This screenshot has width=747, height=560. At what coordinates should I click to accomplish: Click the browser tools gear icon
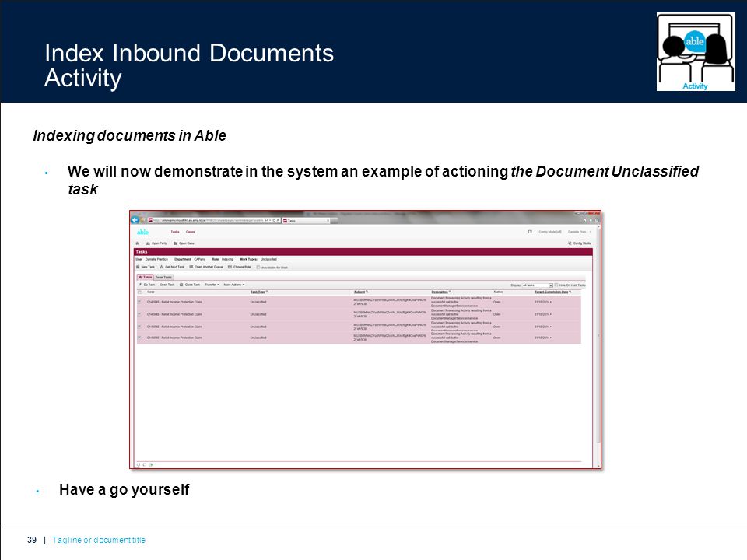click(x=597, y=220)
